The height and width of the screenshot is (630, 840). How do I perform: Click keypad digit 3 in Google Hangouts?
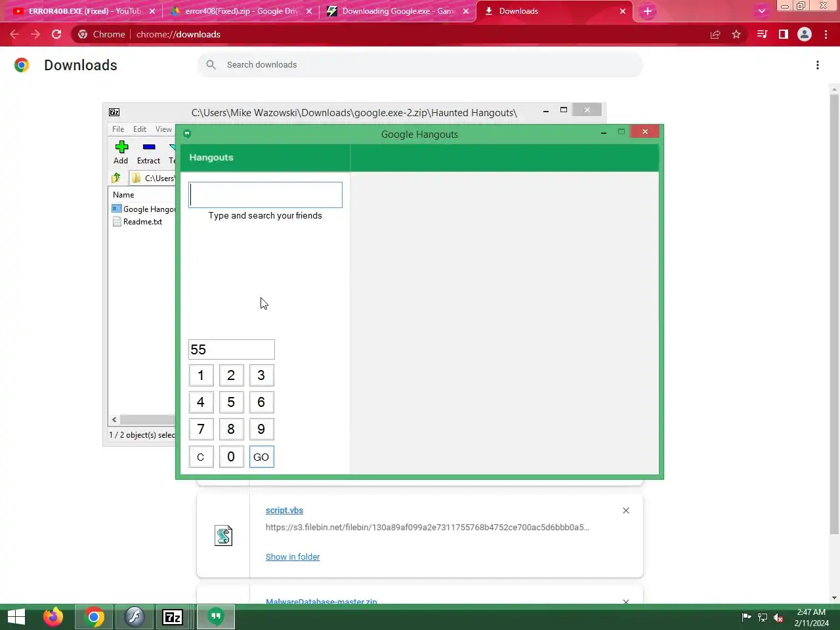[x=261, y=375]
